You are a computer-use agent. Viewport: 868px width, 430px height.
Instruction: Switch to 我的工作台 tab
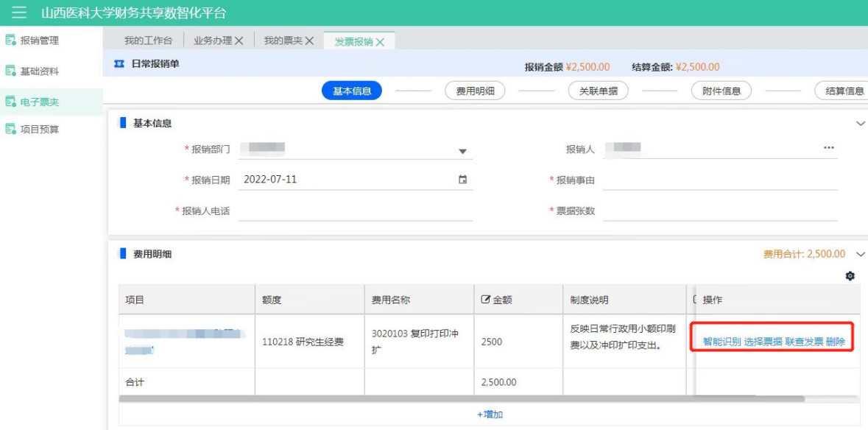pos(148,41)
